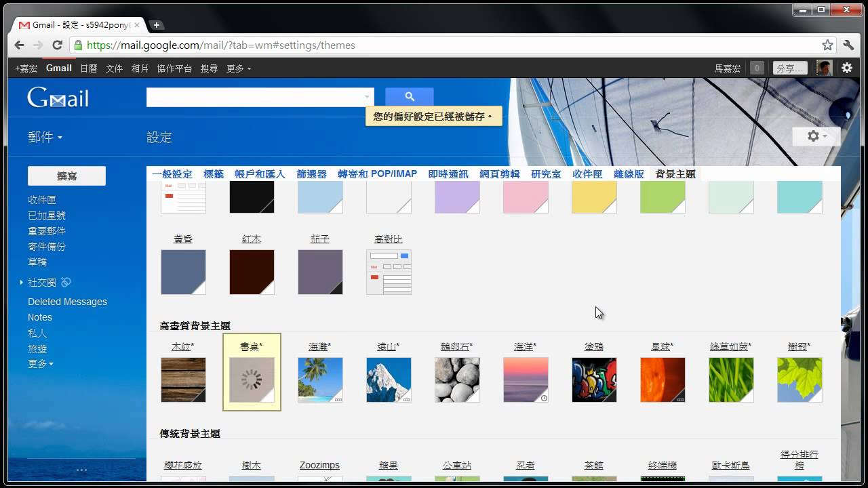Open 已加星號 in the left sidebar
Screen dimensions: 868x488
point(47,216)
